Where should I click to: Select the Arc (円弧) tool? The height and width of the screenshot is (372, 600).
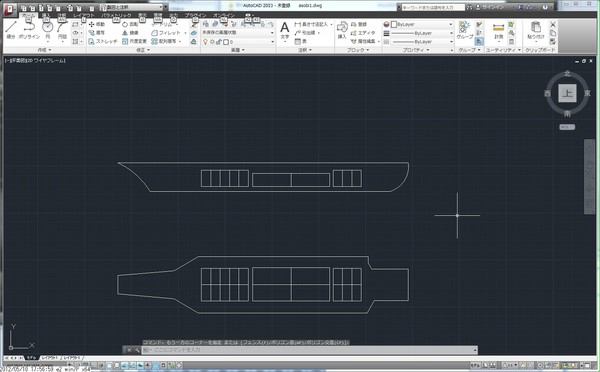(62, 30)
